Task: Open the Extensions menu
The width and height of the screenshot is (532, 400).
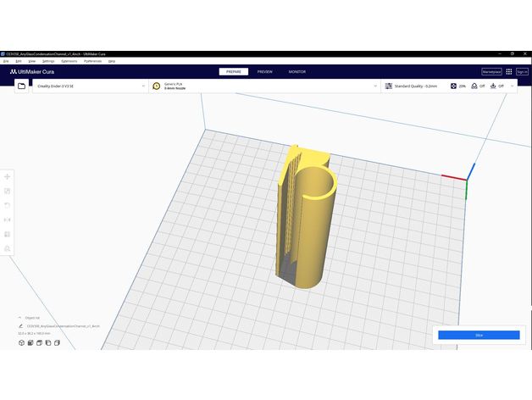Action: [69, 61]
